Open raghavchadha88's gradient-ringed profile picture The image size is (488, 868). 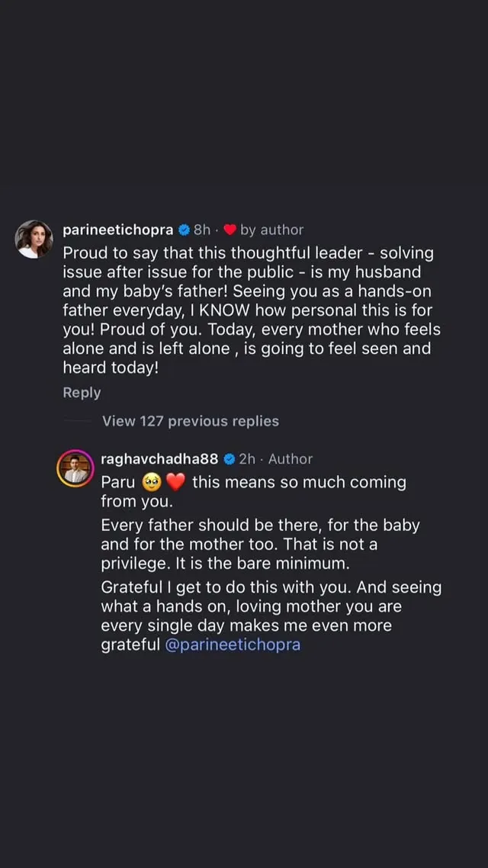tap(75, 468)
